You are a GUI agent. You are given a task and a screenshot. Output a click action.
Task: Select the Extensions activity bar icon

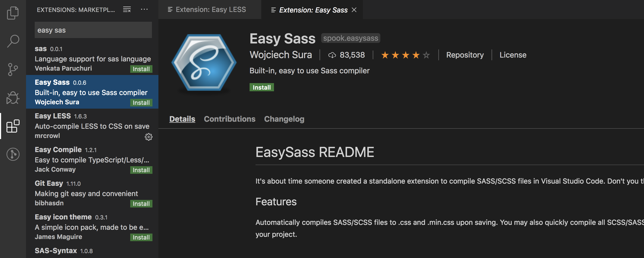click(x=13, y=126)
